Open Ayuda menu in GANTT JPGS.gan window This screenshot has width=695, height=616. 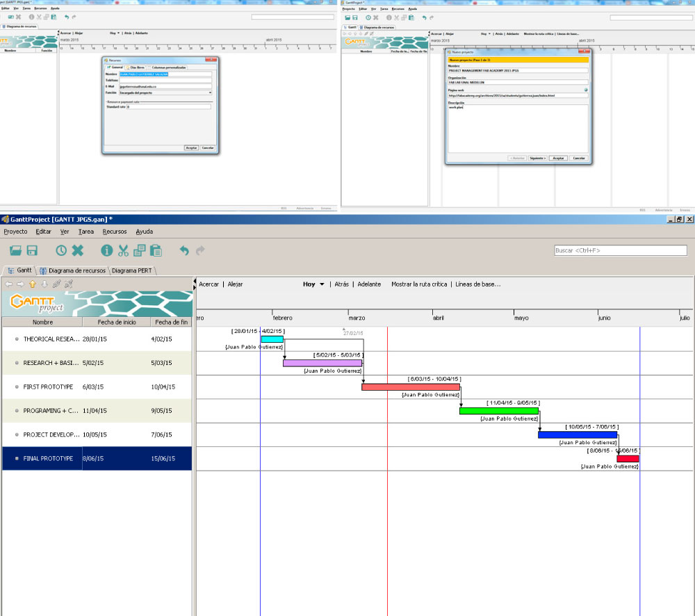(144, 232)
